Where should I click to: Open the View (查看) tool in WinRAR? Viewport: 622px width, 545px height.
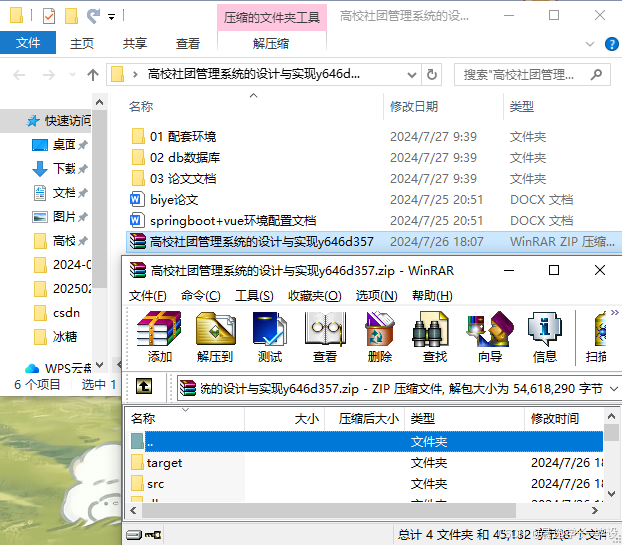coord(325,337)
